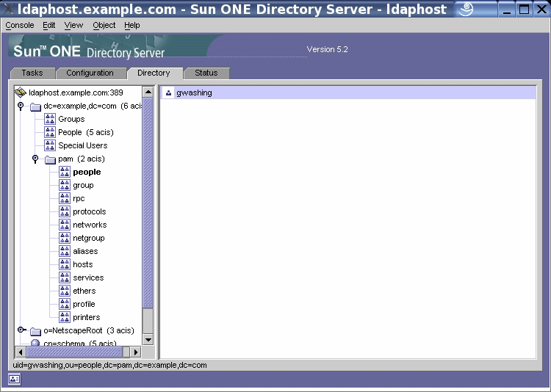
Task: Expand the o=NetscapeRoot node
Action: coord(21,330)
